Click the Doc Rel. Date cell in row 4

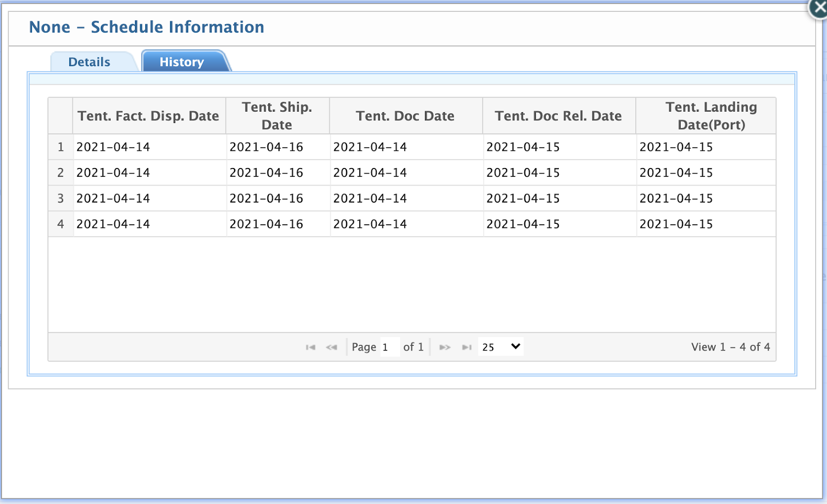point(523,224)
